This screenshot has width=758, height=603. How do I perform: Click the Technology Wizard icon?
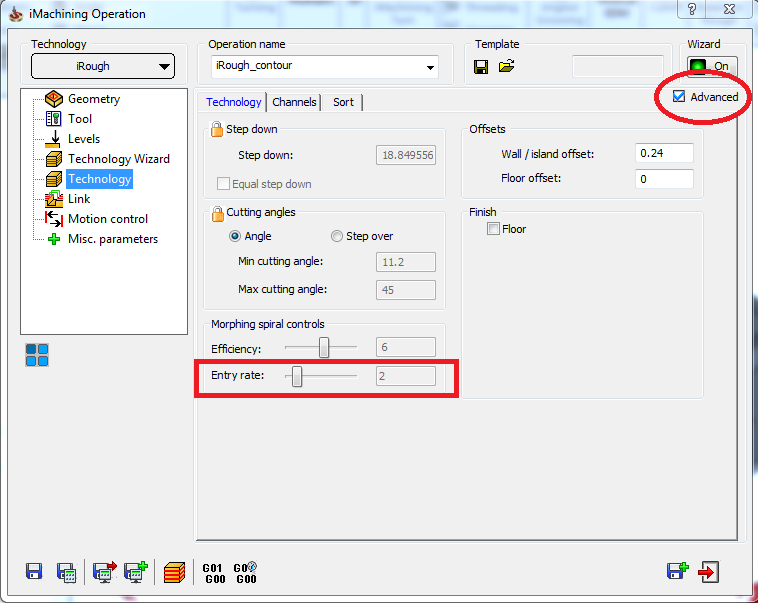tap(54, 159)
